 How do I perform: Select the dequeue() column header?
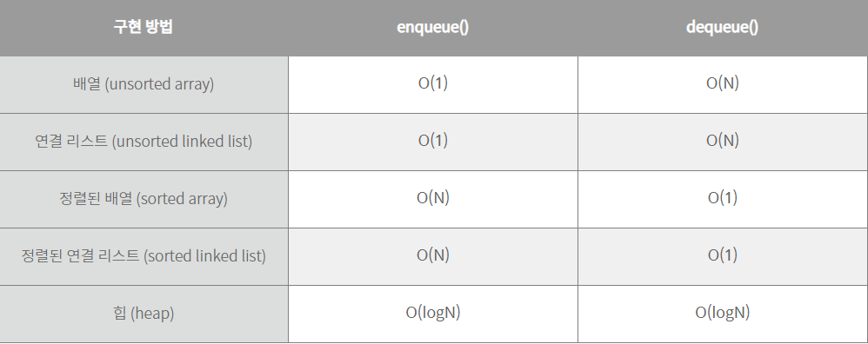pos(723,28)
